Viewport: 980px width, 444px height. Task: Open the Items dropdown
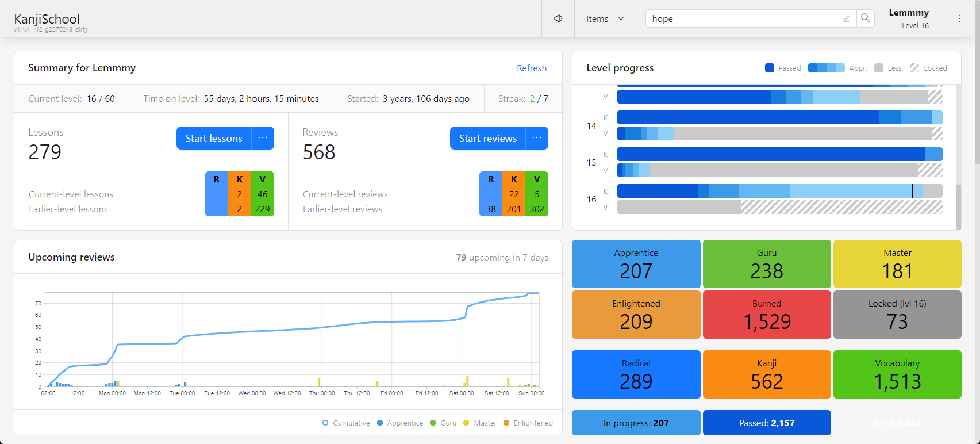(605, 18)
